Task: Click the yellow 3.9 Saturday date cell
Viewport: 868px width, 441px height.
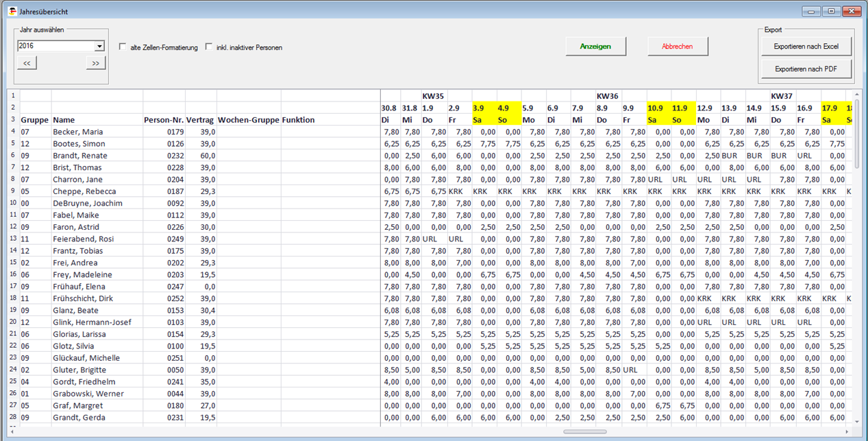Action: 484,108
